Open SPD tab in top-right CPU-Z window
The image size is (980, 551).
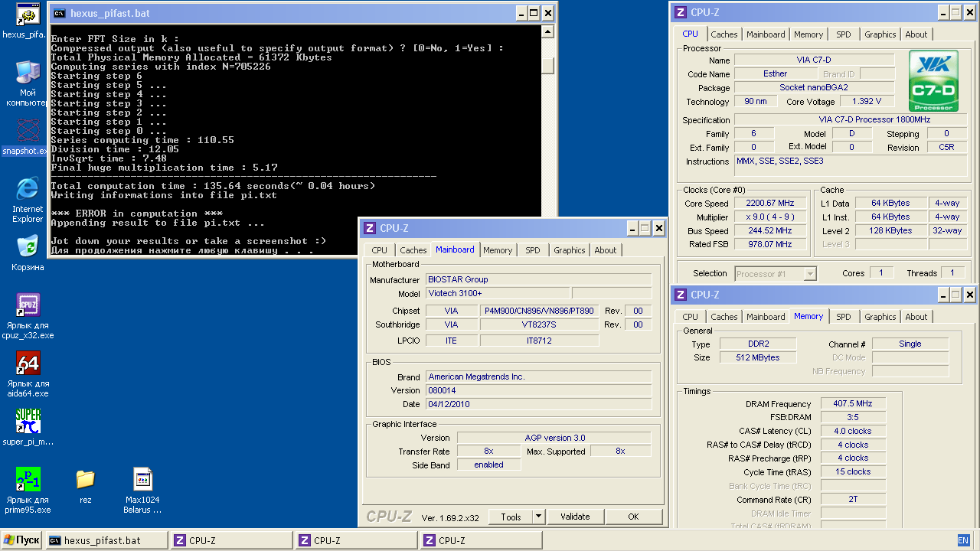pyautogui.click(x=843, y=34)
